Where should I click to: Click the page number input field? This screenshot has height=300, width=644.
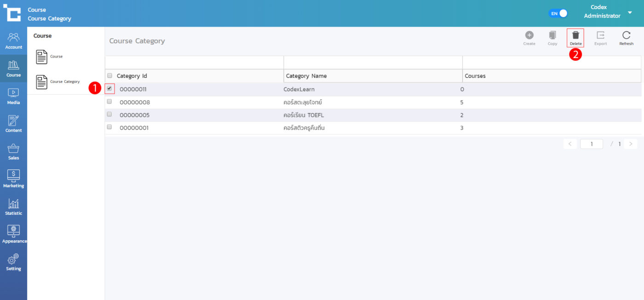(591, 144)
